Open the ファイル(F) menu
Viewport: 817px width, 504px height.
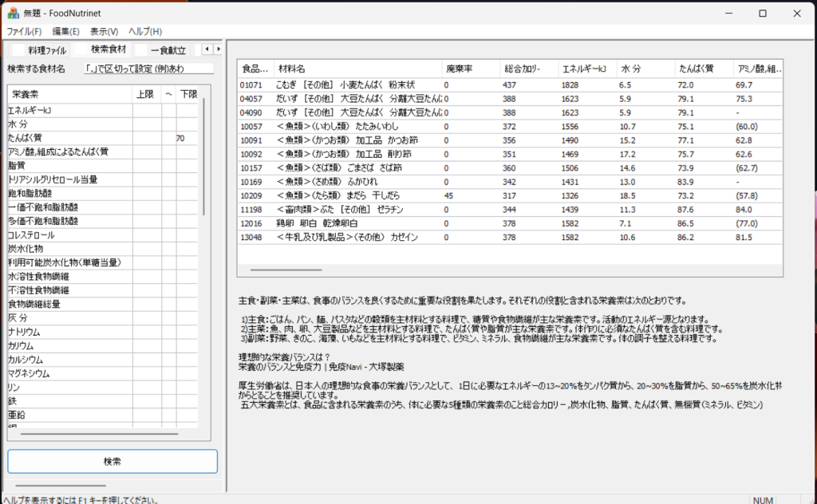click(x=24, y=32)
